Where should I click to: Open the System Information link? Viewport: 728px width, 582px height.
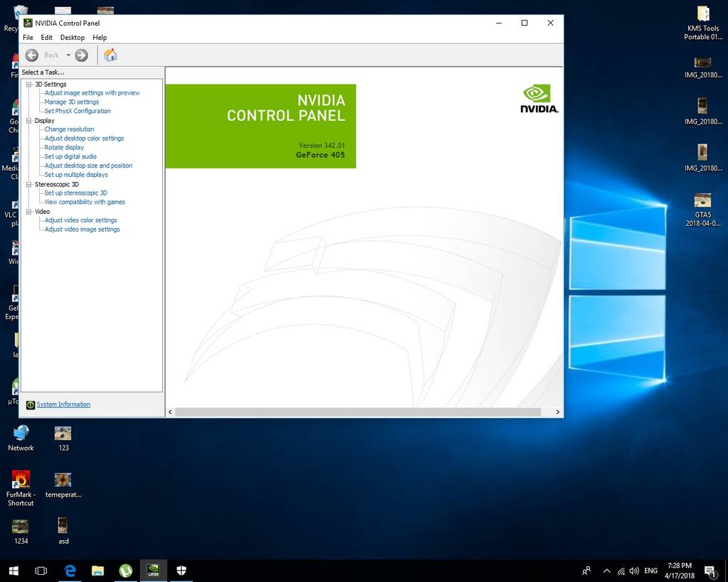click(x=63, y=404)
